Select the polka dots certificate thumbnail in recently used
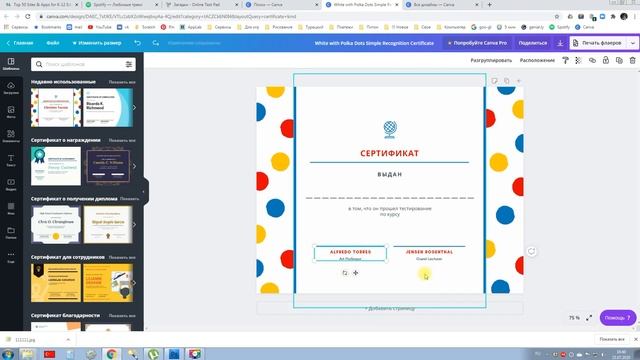 (56, 108)
